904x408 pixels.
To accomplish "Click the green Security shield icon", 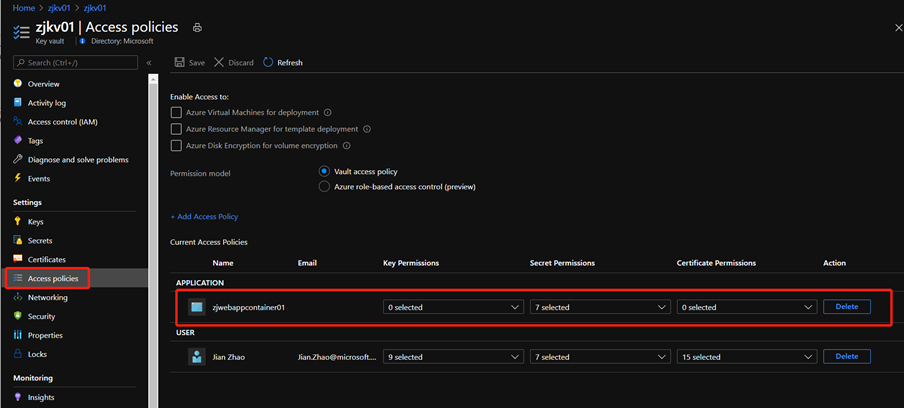I will pyautogui.click(x=17, y=316).
